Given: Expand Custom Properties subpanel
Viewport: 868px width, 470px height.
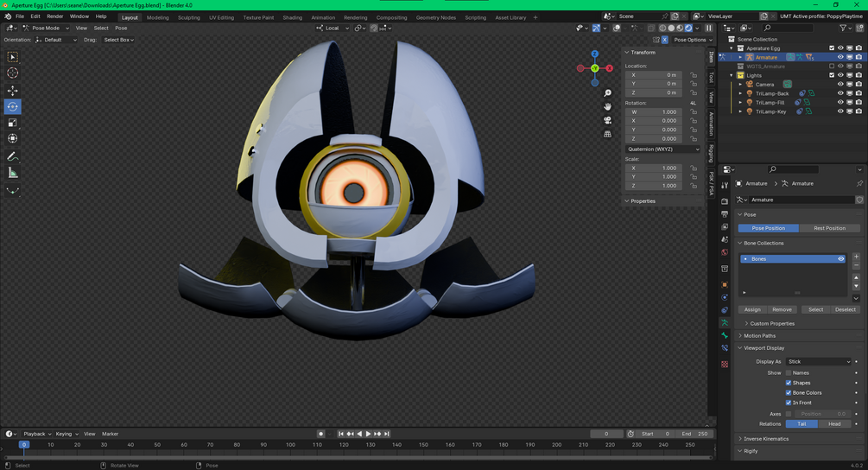Looking at the screenshot, I should 771,323.
